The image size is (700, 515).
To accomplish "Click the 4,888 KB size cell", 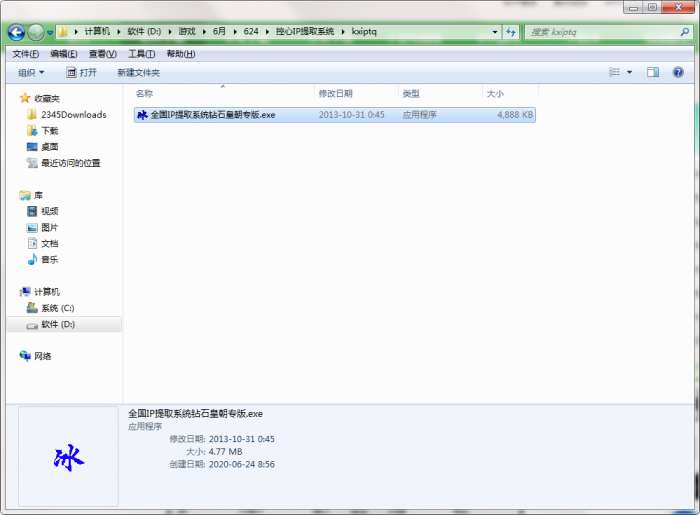I will [x=515, y=115].
